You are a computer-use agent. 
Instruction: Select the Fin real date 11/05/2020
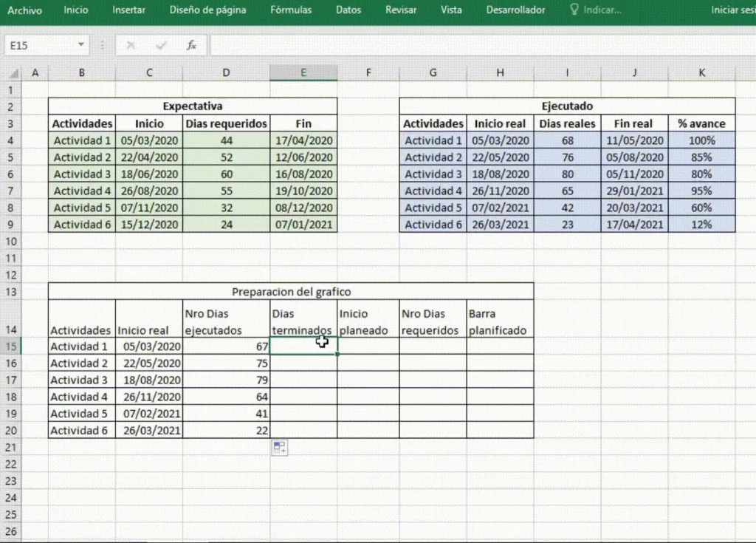(634, 140)
